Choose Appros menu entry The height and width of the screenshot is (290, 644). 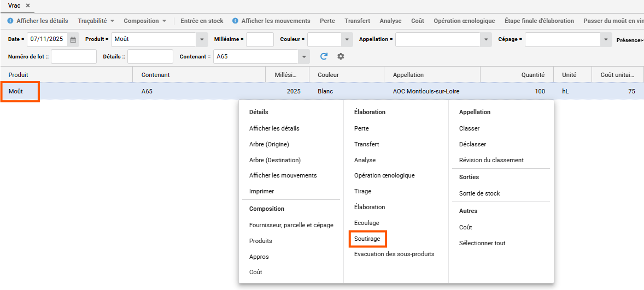[x=259, y=257]
